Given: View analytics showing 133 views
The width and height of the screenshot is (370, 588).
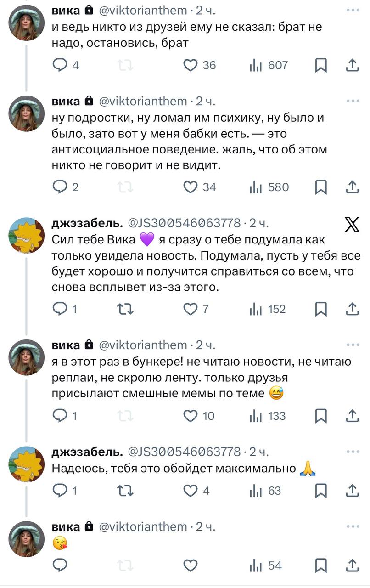Looking at the screenshot, I should pos(268,416).
